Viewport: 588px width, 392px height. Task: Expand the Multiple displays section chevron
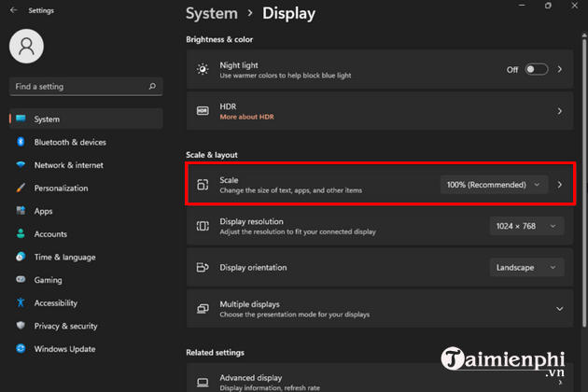[559, 309]
